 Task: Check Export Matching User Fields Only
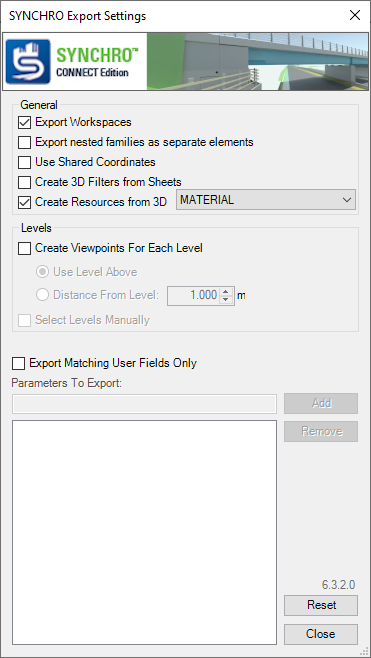18,363
